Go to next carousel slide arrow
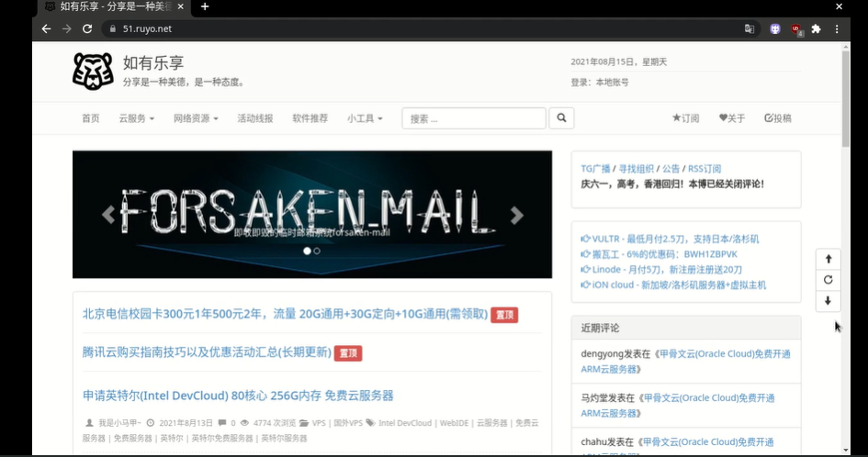This screenshot has height=457, width=868. click(x=516, y=215)
